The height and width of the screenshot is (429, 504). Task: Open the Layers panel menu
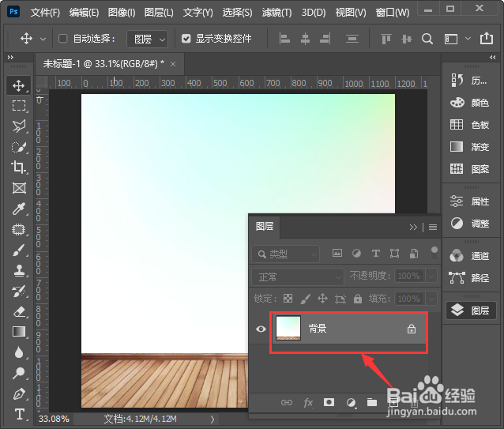pos(433,228)
